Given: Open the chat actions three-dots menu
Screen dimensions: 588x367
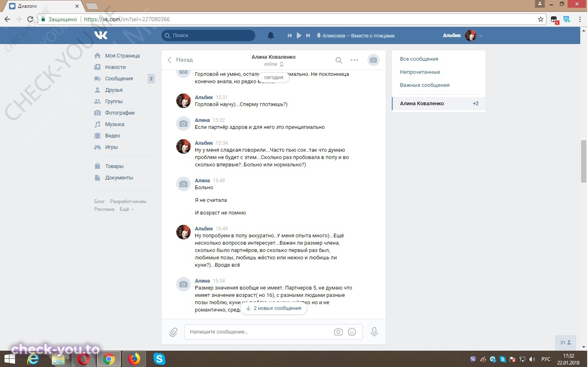Looking at the screenshot, I should tap(354, 60).
